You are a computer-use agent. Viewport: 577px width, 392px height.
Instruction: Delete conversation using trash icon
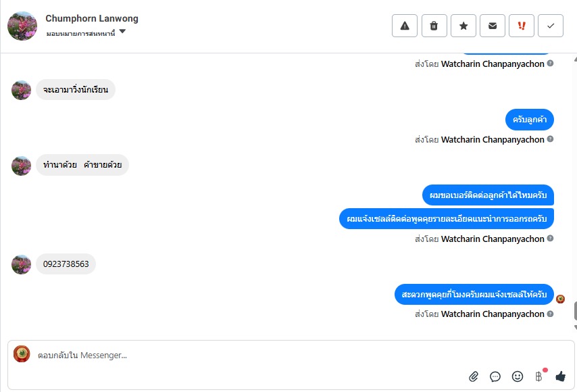click(434, 26)
